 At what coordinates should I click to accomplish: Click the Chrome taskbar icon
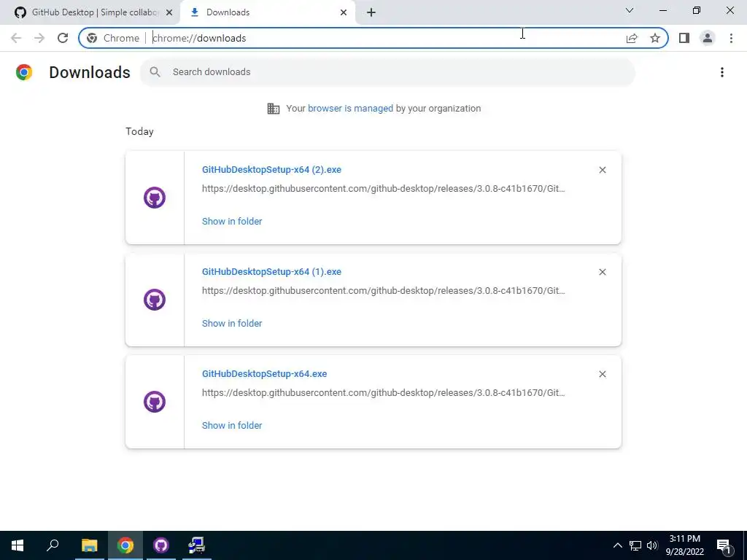point(125,545)
